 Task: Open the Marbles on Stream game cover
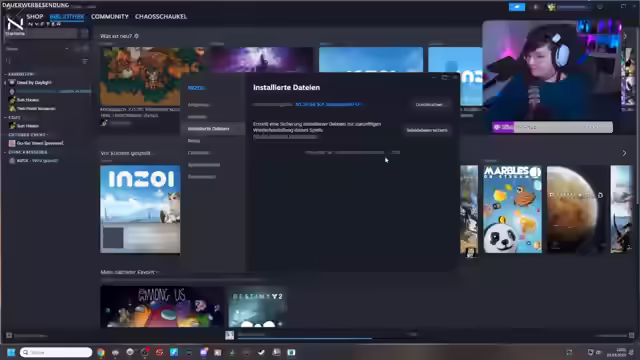[513, 209]
